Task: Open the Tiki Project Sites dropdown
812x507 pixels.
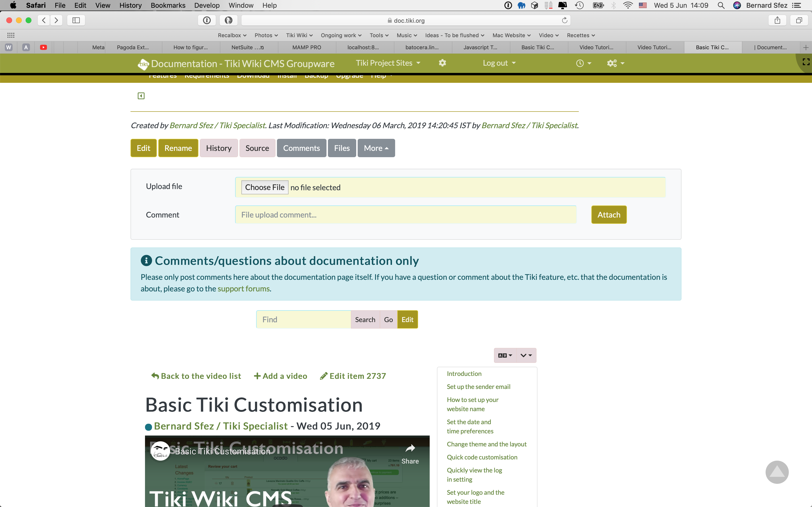Action: coord(388,63)
